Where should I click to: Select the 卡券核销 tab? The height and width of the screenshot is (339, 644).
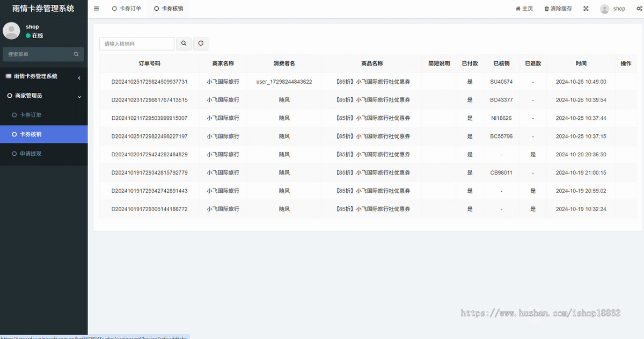[x=169, y=9]
